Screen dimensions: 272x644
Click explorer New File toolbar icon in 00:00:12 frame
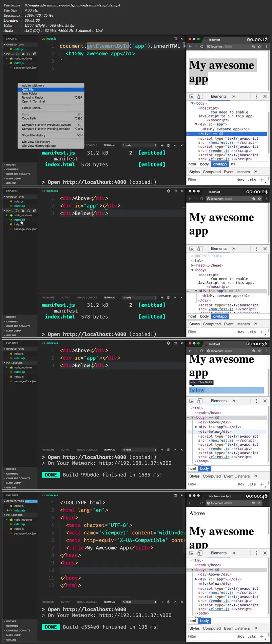[17, 54]
